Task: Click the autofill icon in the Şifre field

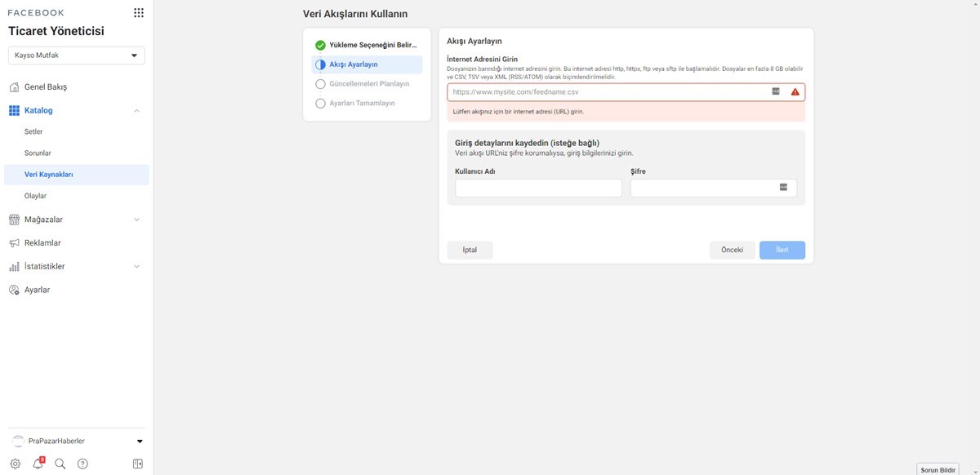Action: click(x=783, y=188)
